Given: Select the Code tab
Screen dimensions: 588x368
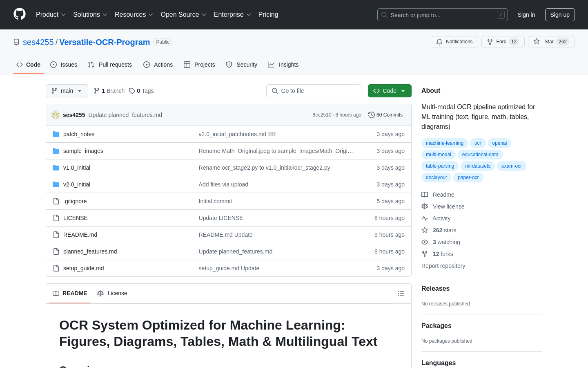Looking at the screenshot, I should (29, 65).
